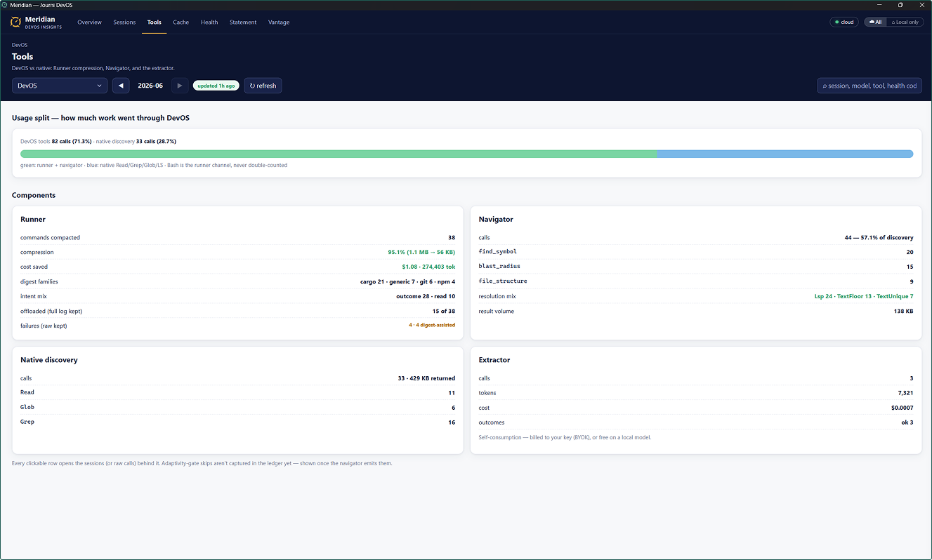932x560 pixels.
Task: Focus the session, model, tool search field
Action: 869,86
